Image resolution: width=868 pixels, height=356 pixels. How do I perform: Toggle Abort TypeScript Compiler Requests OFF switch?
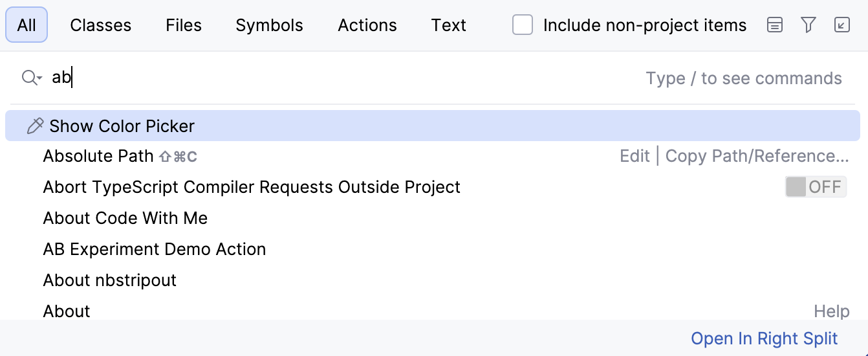pyautogui.click(x=816, y=187)
